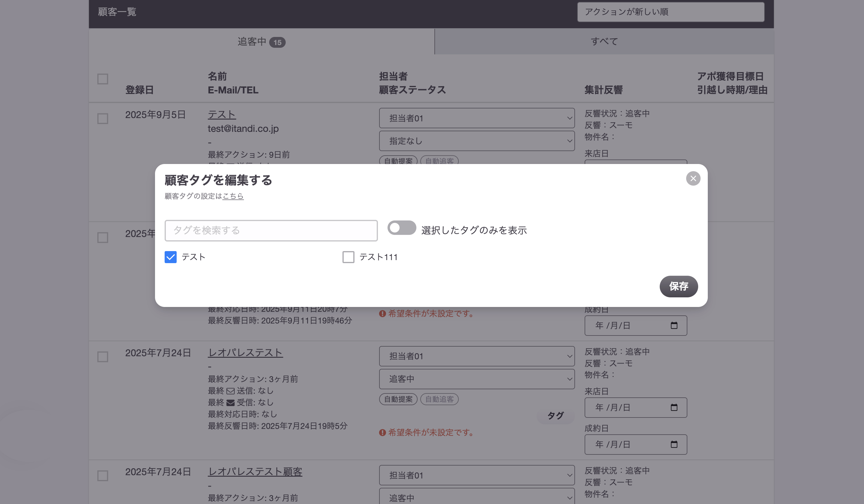This screenshot has width=864, height=504.
Task: Check the row checkbox for テスト customer
Action: (102, 119)
